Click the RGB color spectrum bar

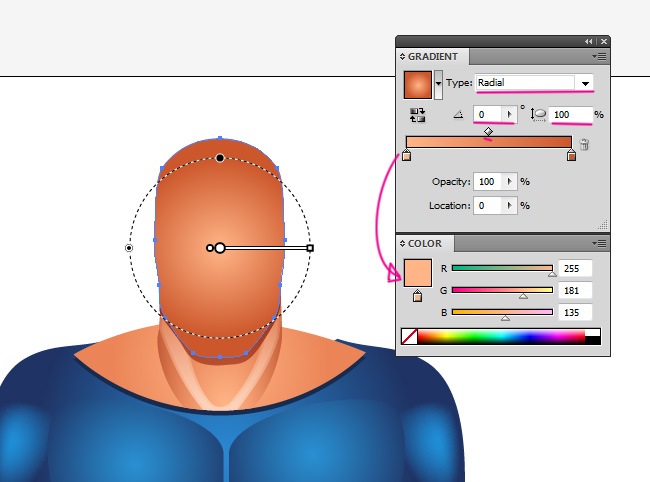(x=509, y=337)
